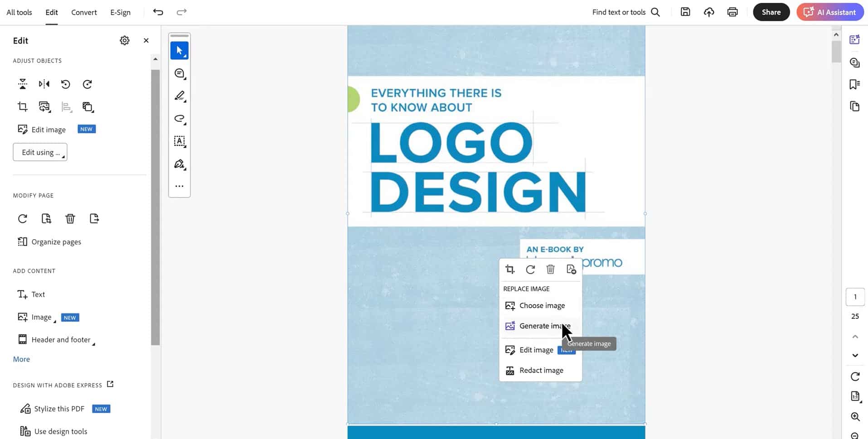Switch to the Convert tab

(84, 12)
